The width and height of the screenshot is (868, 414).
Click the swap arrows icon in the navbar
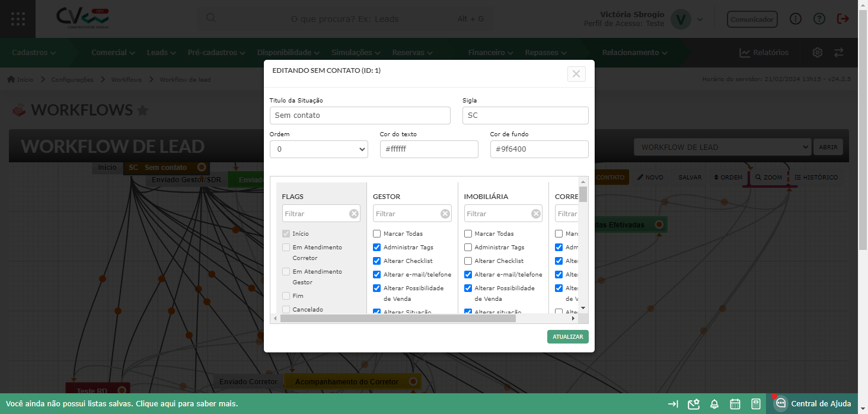point(839,53)
